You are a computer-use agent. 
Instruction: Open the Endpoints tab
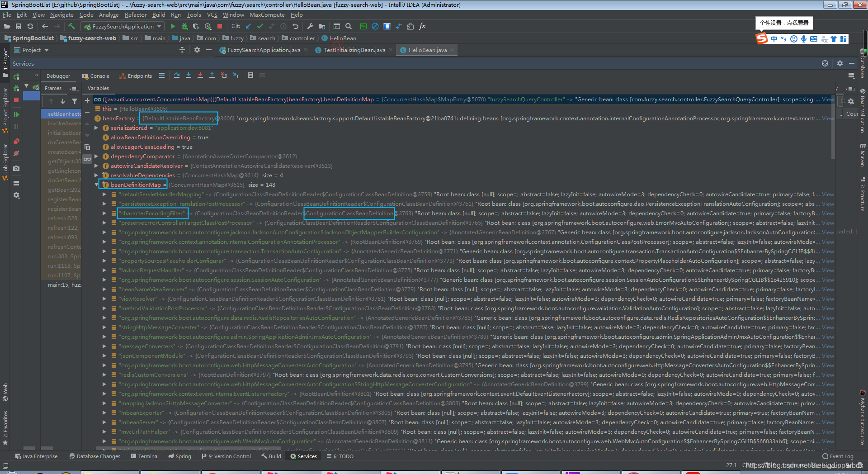tap(136, 76)
